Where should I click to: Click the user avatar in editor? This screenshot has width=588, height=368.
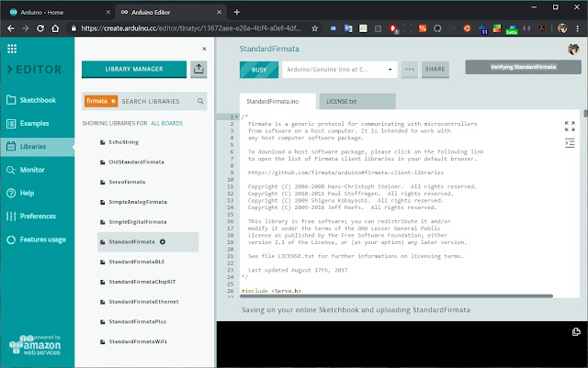(573, 49)
